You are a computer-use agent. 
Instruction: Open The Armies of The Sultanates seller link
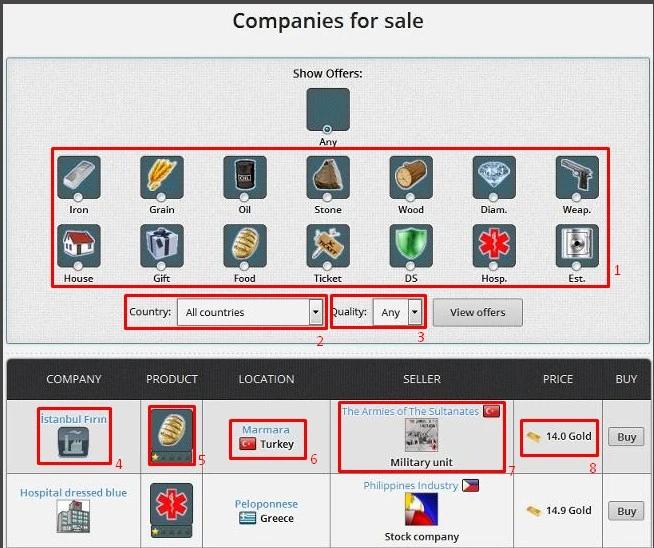(410, 411)
